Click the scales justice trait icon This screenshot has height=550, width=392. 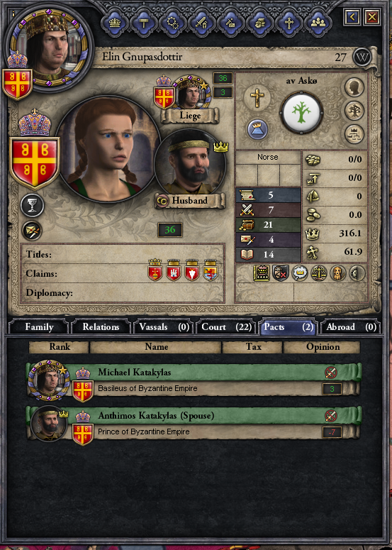(x=319, y=273)
